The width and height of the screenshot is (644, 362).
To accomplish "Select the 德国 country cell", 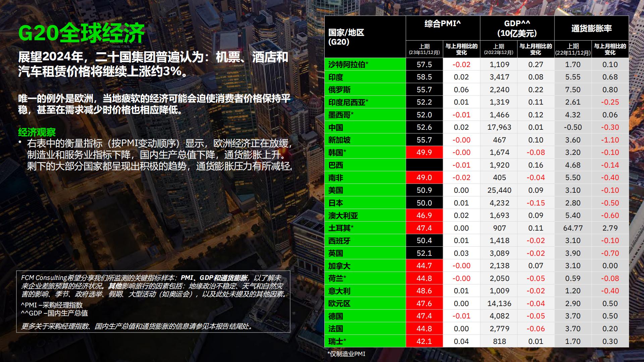I will coord(365,316).
